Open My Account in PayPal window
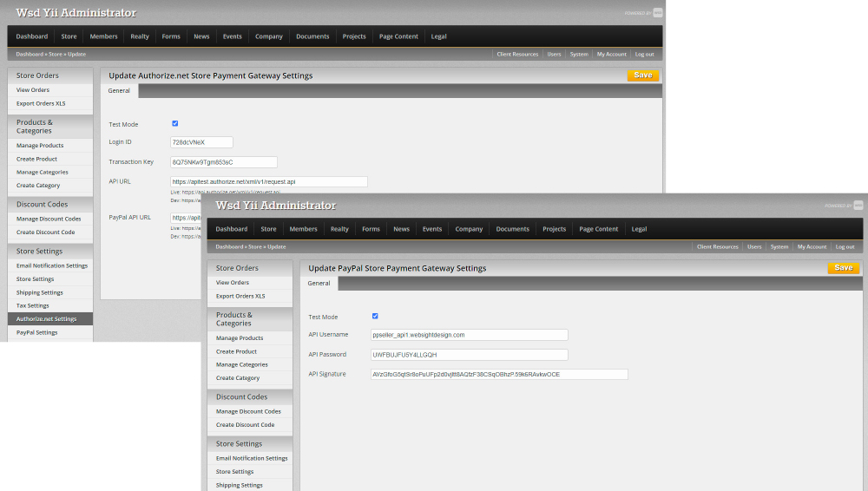 812,247
